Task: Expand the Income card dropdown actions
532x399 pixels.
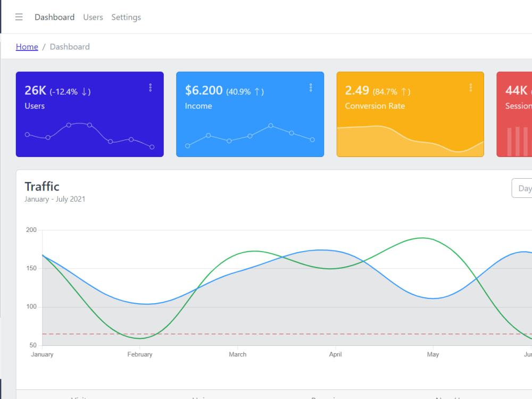Action: pyautogui.click(x=311, y=87)
